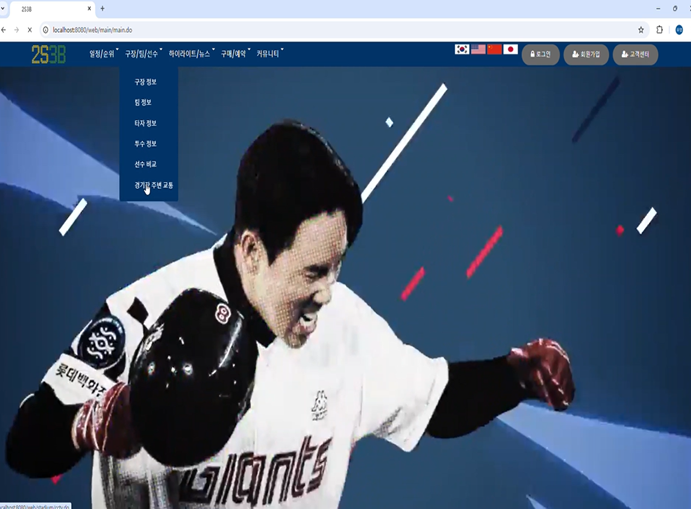Switch language using the South Korea flag
Screen dimensions: 691x509
(462, 49)
